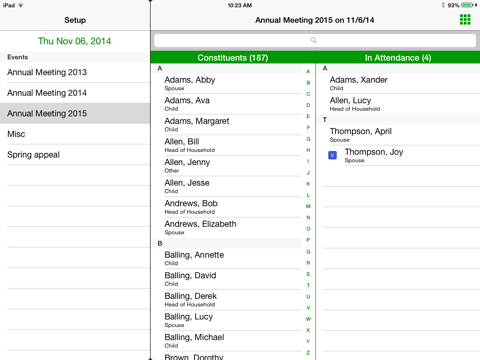The width and height of the screenshot is (480, 360).
Task: Jump to letter G in index
Action: click(x=308, y=139)
